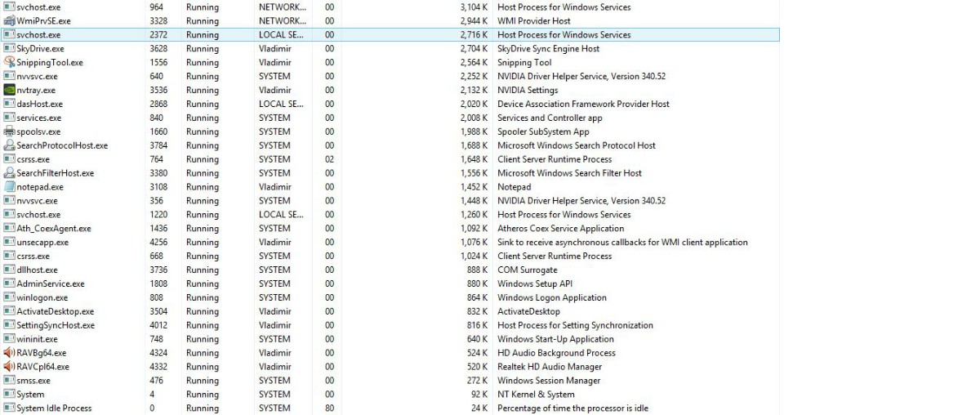Click 'Host Process for Setting Synchronization' text
This screenshot has width=980, height=415.
575,326
